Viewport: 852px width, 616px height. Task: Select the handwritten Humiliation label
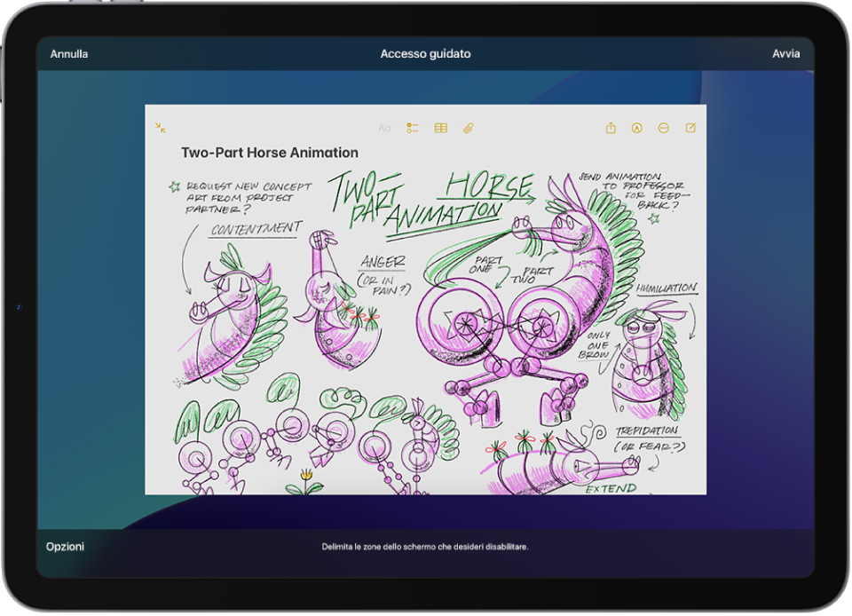(x=667, y=288)
